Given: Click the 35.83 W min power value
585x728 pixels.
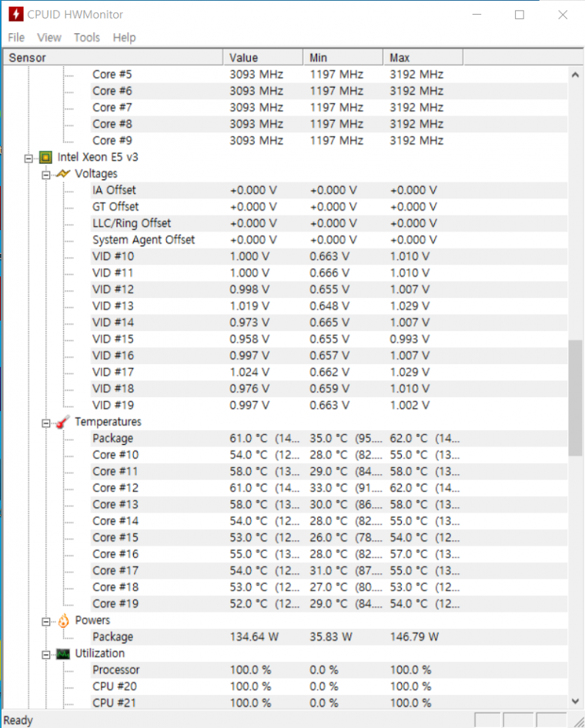Looking at the screenshot, I should click(331, 637).
